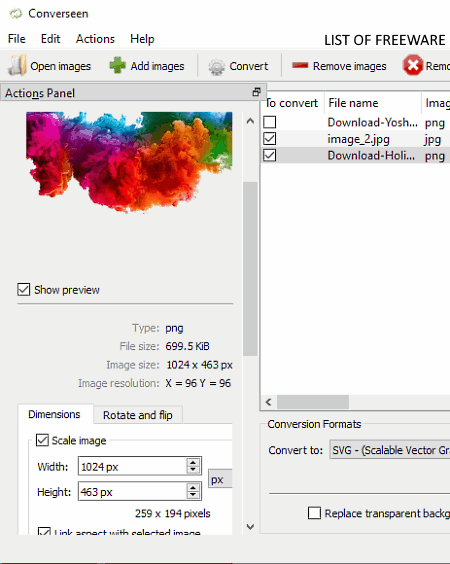Select the Download-Holi... file name

pos(371,156)
